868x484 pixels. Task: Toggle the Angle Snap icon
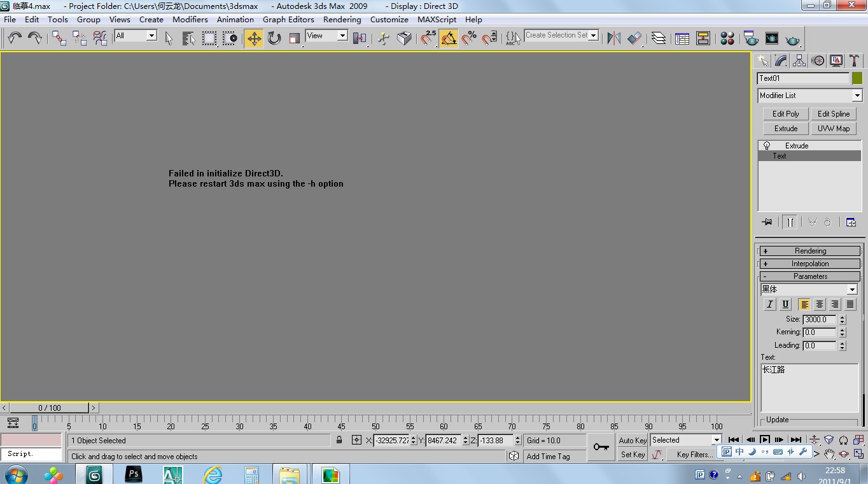449,38
